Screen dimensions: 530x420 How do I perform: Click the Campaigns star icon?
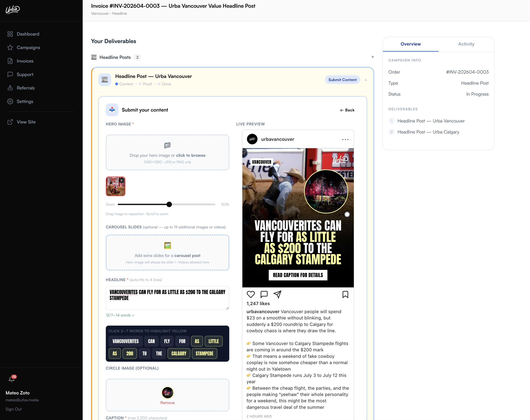(x=10, y=47)
